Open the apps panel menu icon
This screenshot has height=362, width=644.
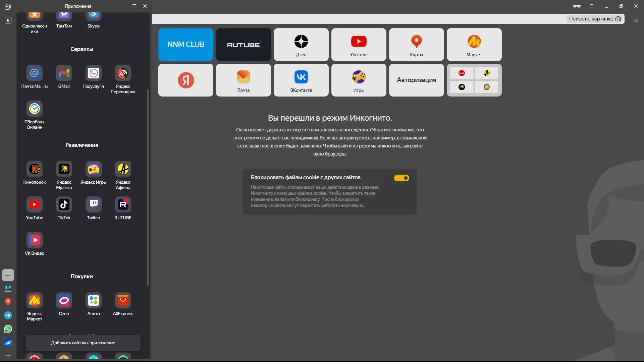pos(134,6)
